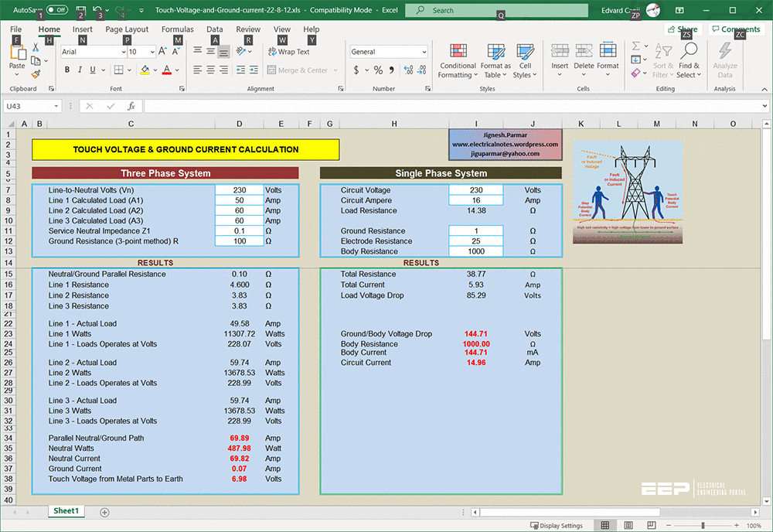Add a new sheet with plus icon
Image resolution: width=773 pixels, height=532 pixels.
point(104,512)
